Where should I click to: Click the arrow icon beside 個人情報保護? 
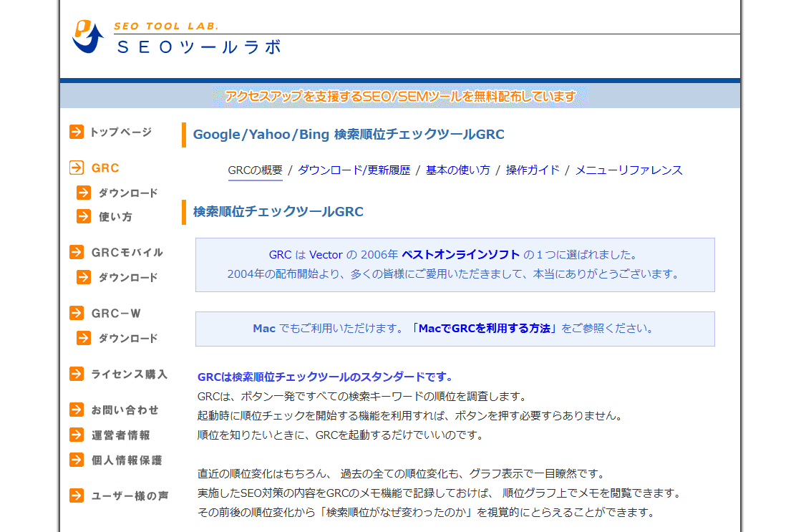[77, 460]
